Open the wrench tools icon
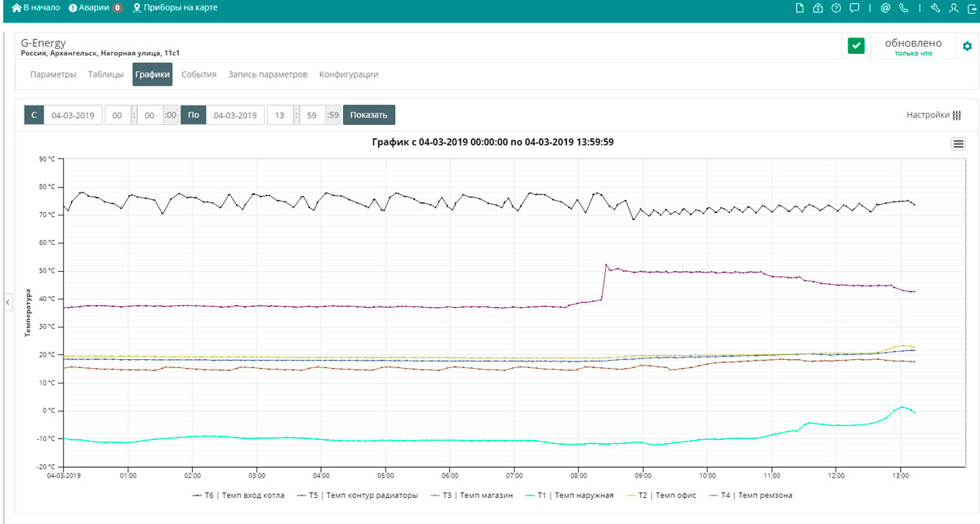Viewport: 980px width, 524px height. (x=935, y=8)
